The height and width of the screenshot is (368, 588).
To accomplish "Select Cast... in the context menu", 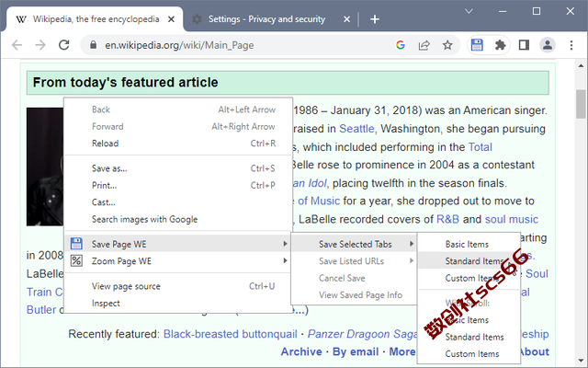I will pos(178,202).
